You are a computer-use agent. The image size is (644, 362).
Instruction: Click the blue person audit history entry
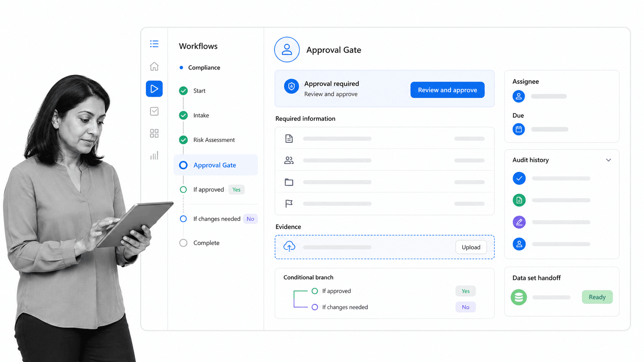coord(519,244)
